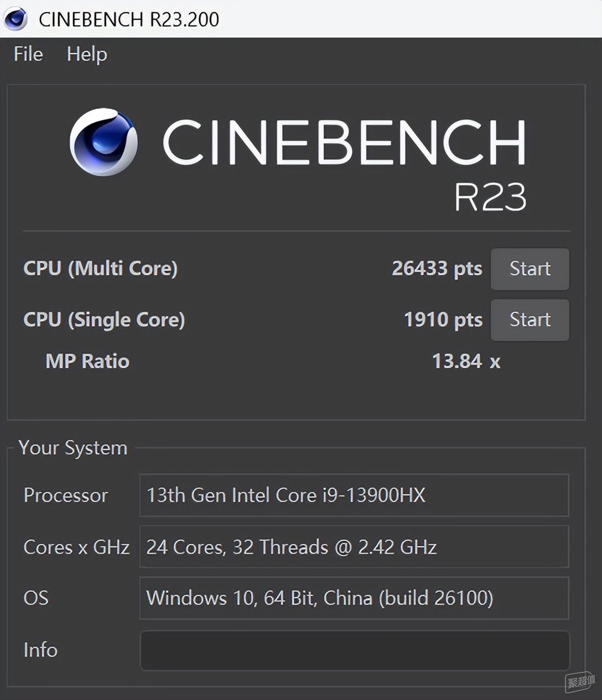602x700 pixels.
Task: Start the CPU Multi Core benchmark
Action: coord(530,269)
